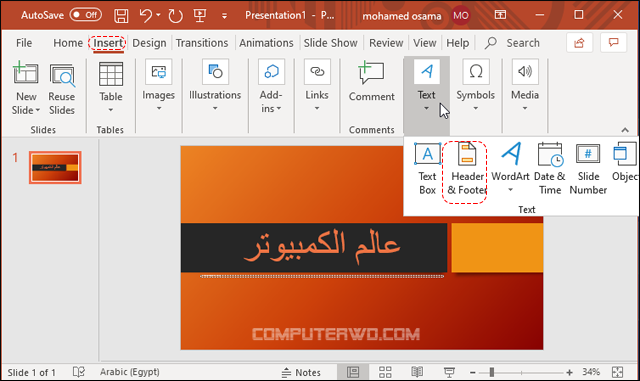The height and width of the screenshot is (381, 640).
Task: Switch to the Design tab
Action: 149,43
